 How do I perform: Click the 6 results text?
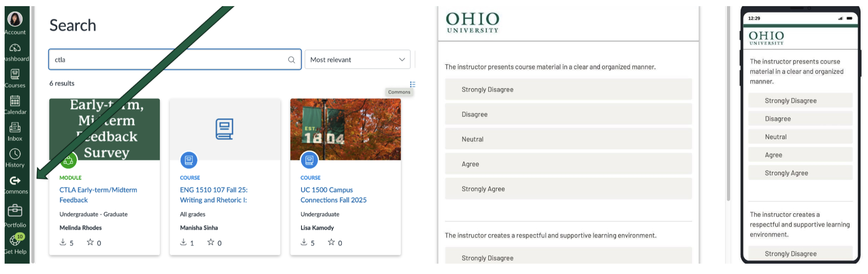click(62, 83)
